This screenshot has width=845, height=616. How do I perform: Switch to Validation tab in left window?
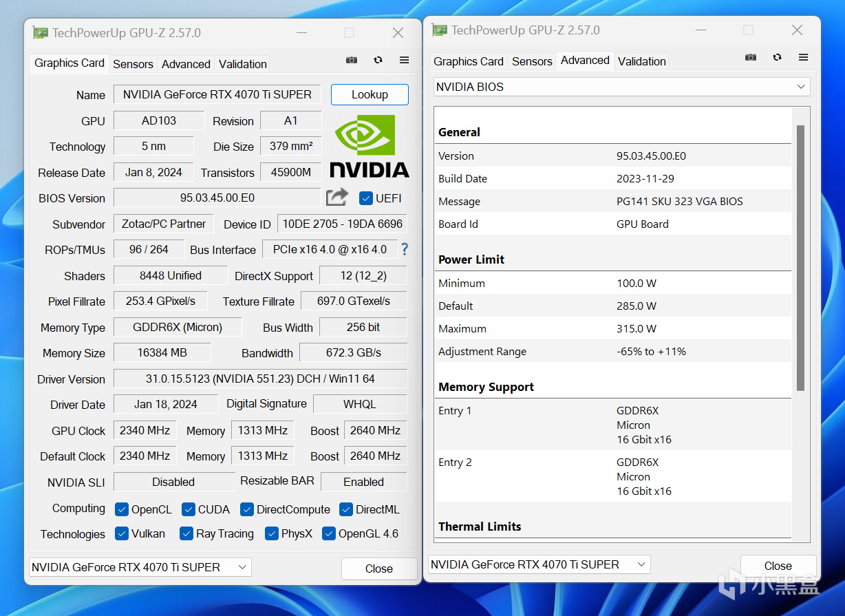243,64
